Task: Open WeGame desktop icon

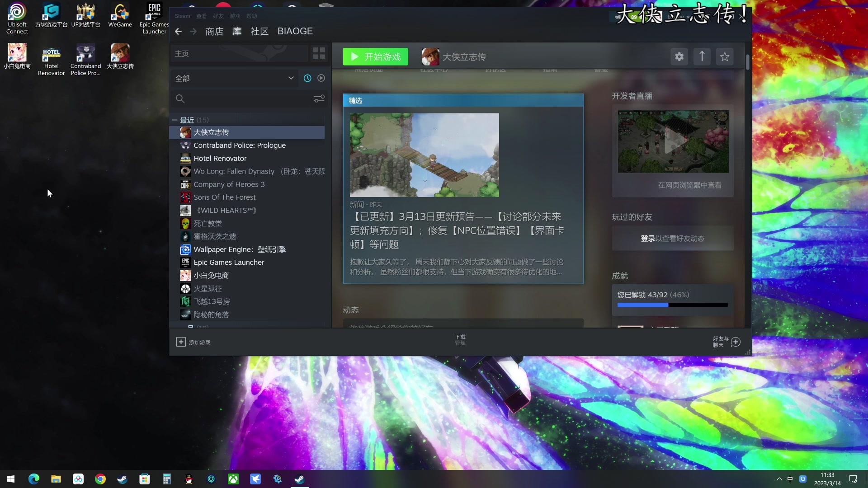Action: coord(120,15)
